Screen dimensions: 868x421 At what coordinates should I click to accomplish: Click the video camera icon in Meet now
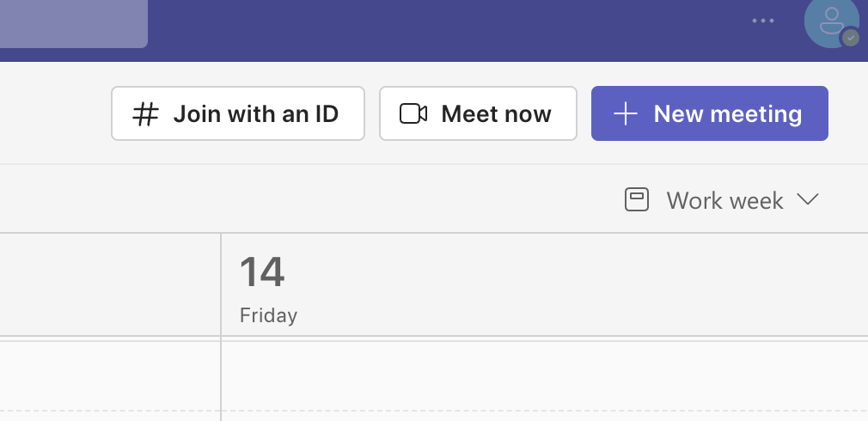point(413,114)
